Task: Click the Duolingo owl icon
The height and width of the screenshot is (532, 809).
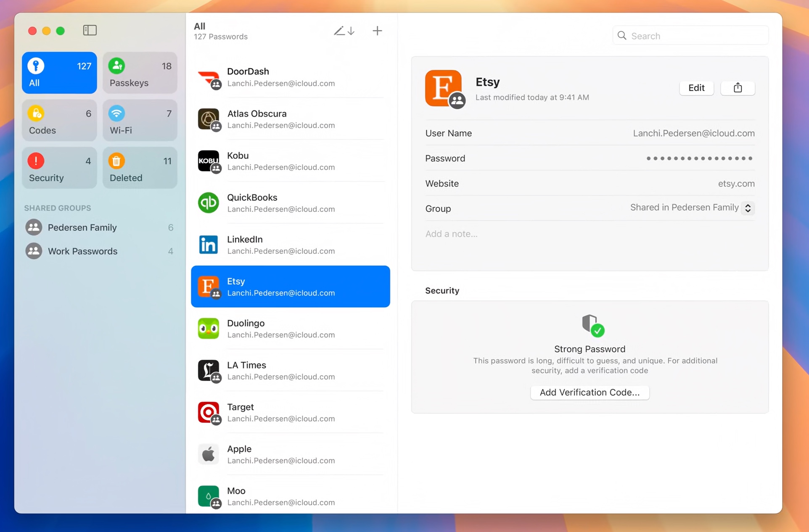Action: [209, 329]
